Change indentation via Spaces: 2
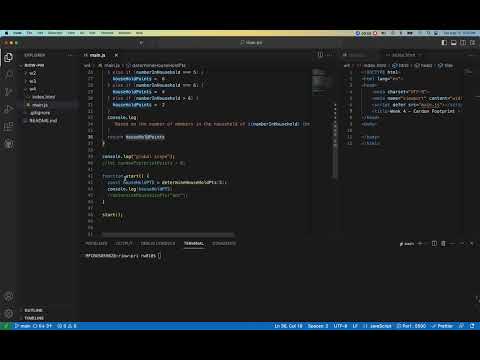This screenshot has height=360, width=480. pos(318,326)
